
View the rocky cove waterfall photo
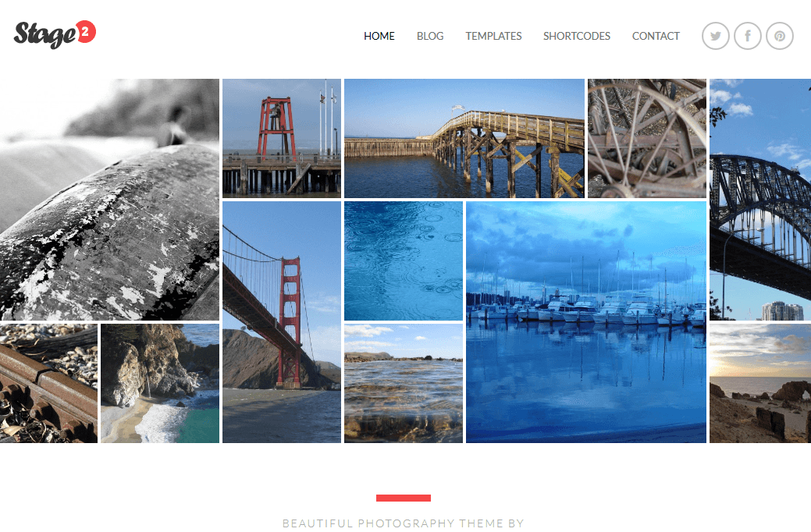[160, 384]
